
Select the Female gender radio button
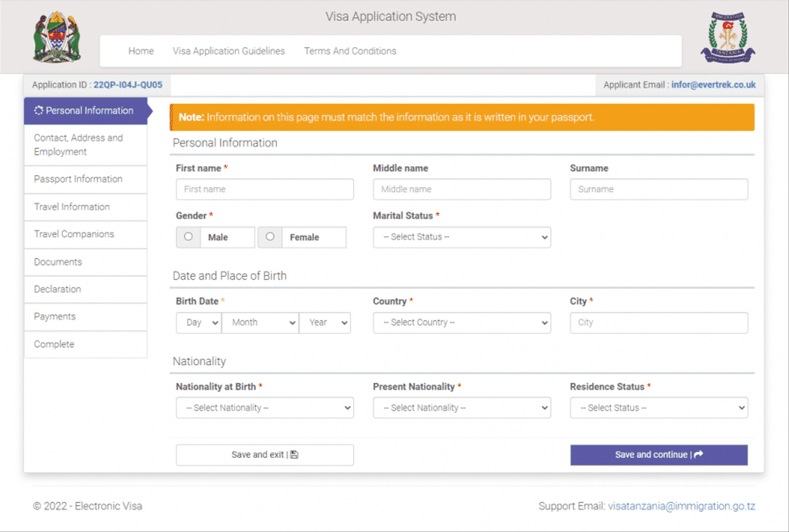(270, 237)
